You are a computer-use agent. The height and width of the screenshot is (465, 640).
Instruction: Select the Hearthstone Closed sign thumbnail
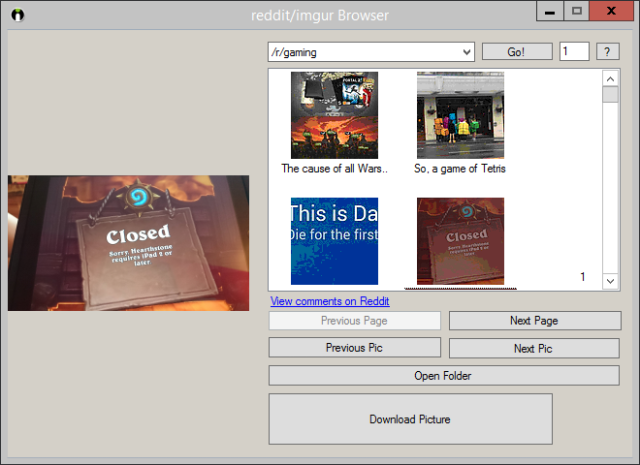tap(460, 241)
